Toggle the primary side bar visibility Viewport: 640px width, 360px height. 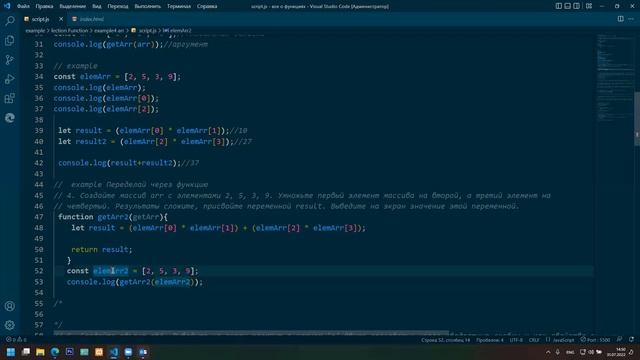click(x=558, y=6)
